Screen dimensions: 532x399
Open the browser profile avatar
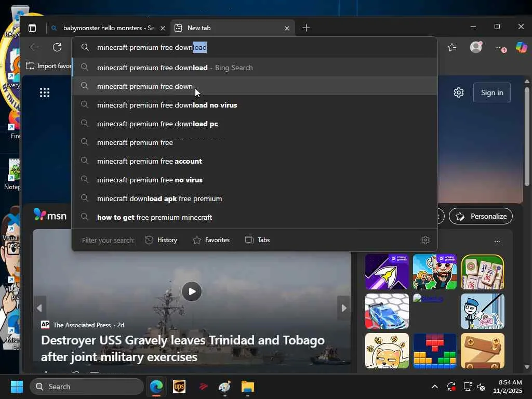(476, 47)
